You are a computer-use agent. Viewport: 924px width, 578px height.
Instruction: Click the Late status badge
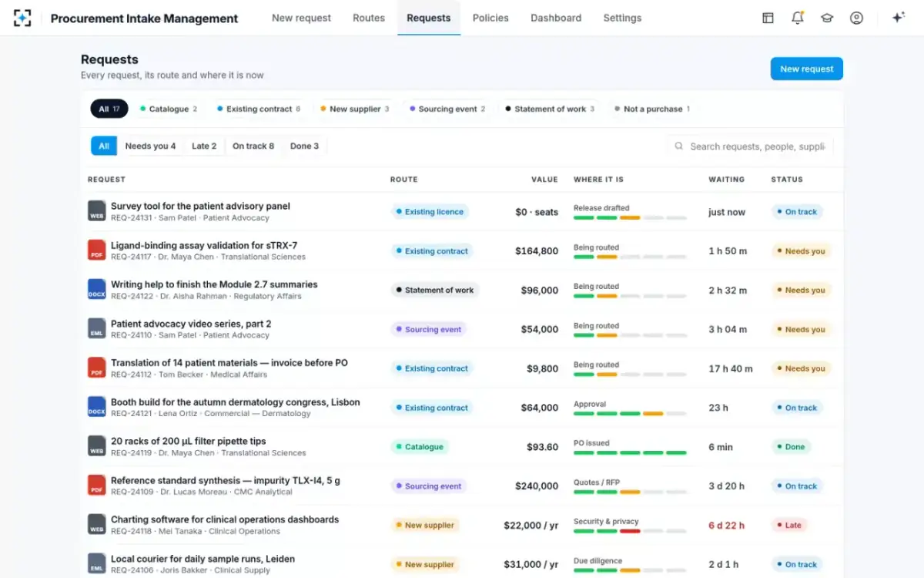point(788,526)
